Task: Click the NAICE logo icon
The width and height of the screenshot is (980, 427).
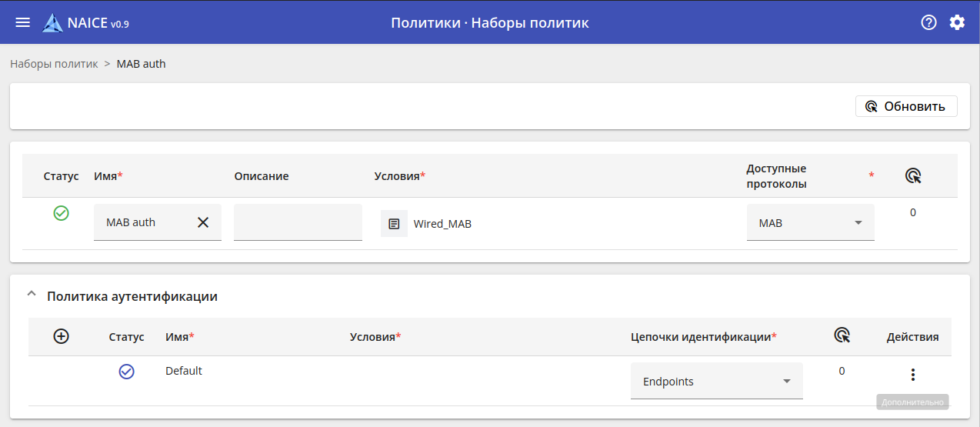Action: pos(53,22)
